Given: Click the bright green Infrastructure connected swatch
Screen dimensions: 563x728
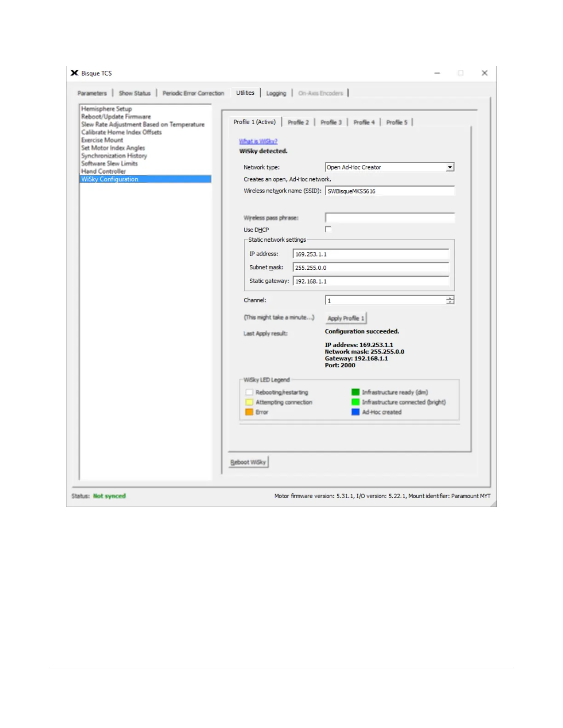Looking at the screenshot, I should point(355,402).
